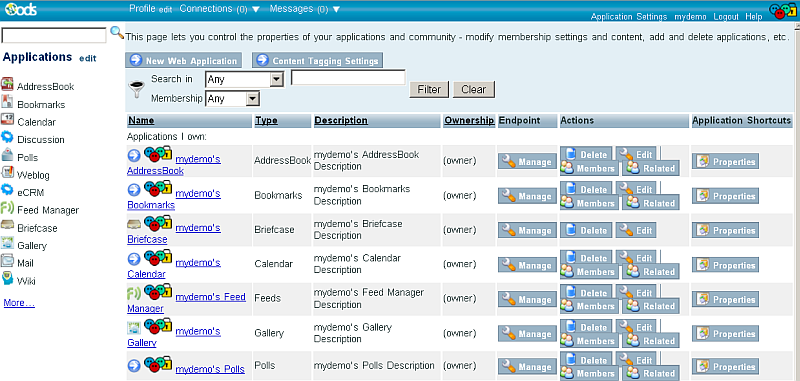Focus the filter text input field
800x381 pixels.
[348, 78]
